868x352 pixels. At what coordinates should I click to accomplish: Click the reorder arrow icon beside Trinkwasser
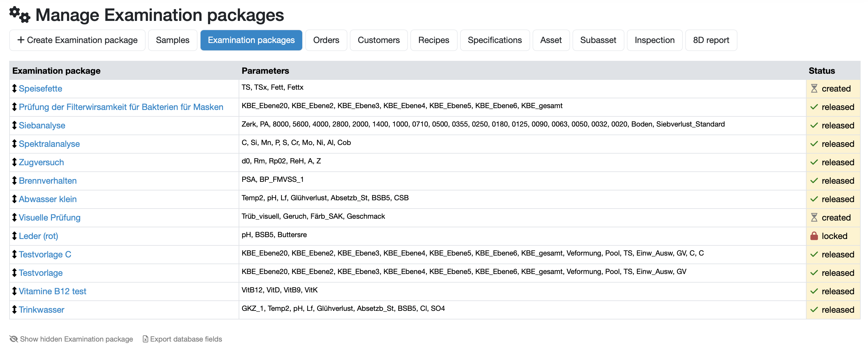(14, 310)
